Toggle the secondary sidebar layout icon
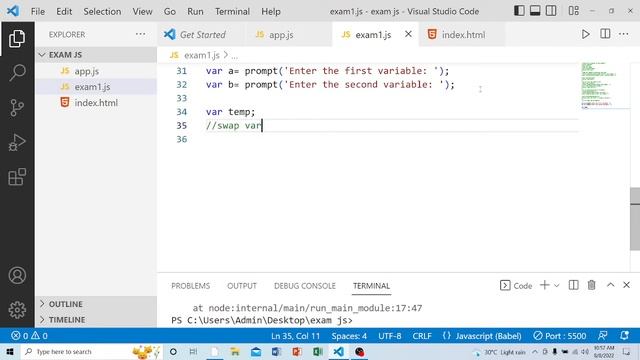 tap(551, 11)
